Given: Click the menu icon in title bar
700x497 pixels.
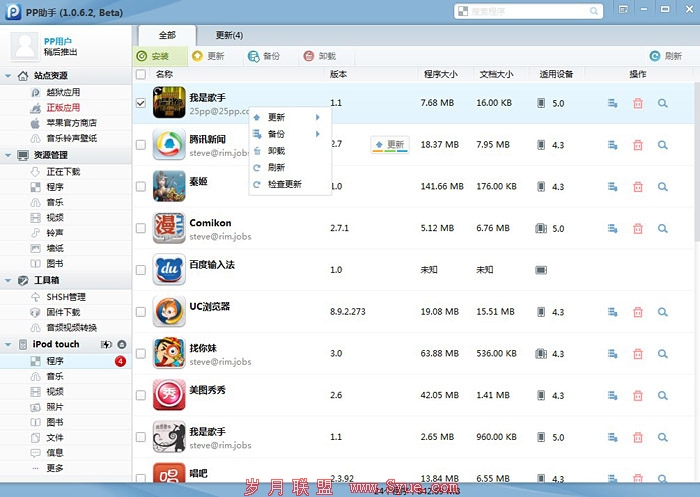Looking at the screenshot, I should click(623, 9).
